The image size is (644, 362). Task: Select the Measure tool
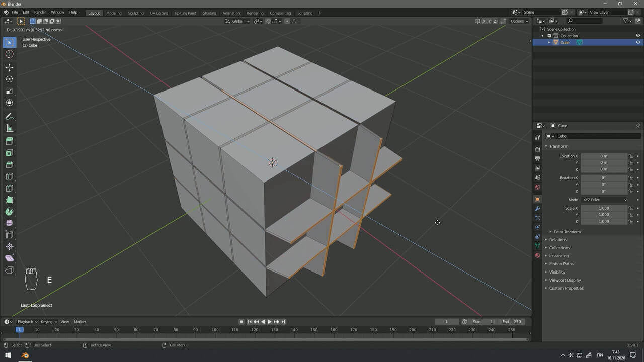(x=9, y=128)
